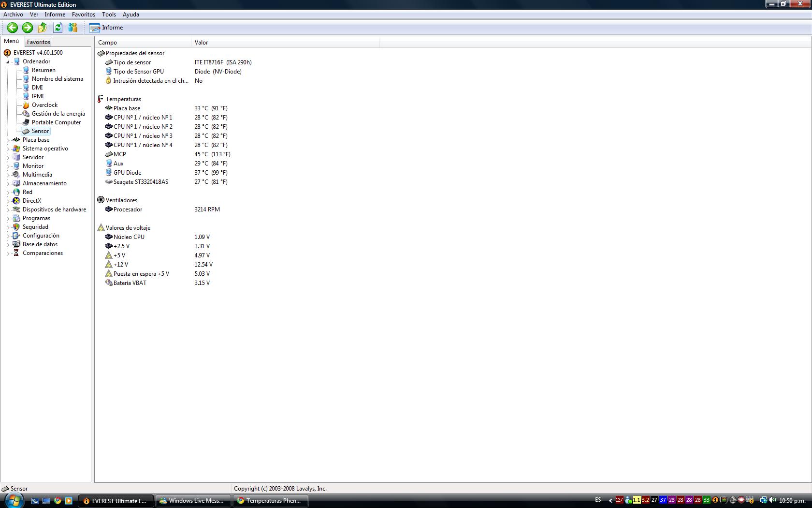Switch to Windows Live Messenger taskbar button
The width and height of the screenshot is (812, 508).
[x=193, y=501]
